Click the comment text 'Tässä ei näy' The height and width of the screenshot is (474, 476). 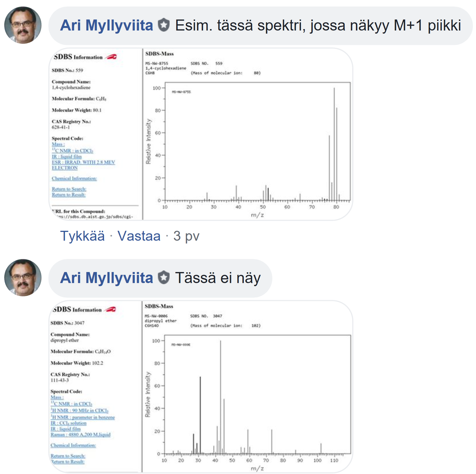[x=218, y=278]
